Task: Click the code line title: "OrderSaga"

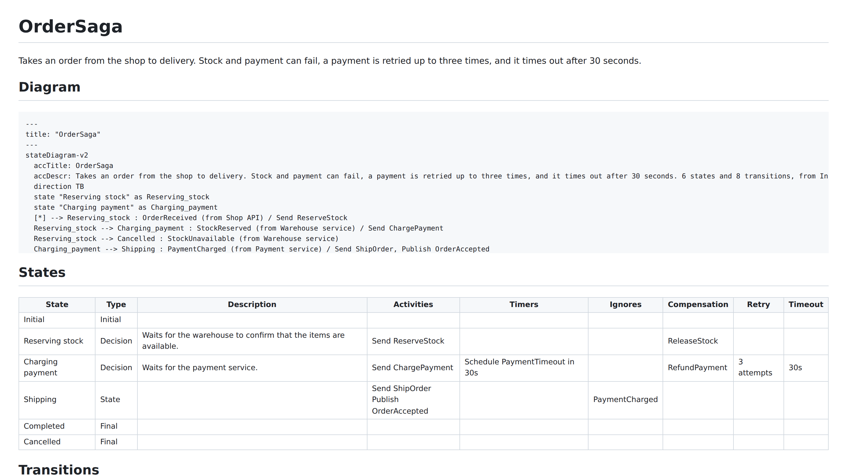Action: pyautogui.click(x=63, y=134)
